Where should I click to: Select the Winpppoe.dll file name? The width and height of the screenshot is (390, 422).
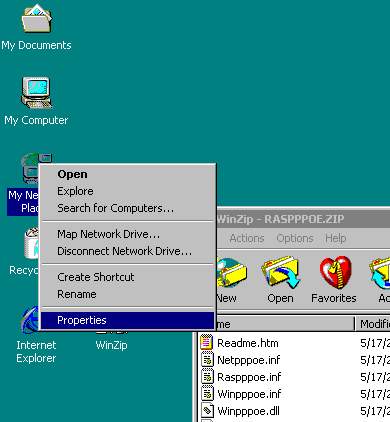pos(248,411)
